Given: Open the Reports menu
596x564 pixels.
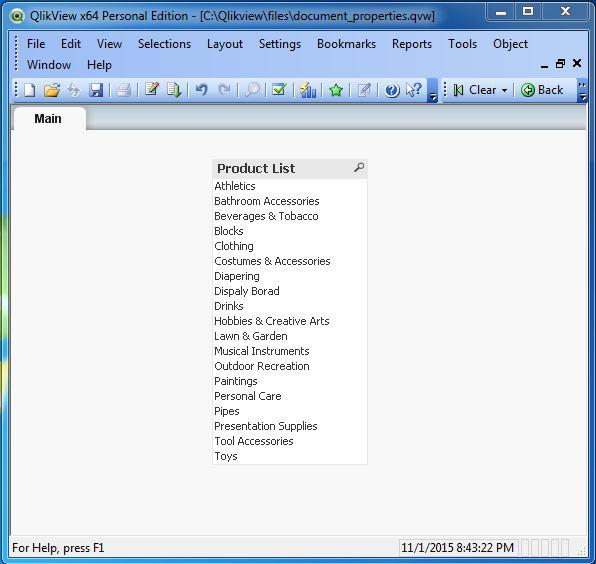Looking at the screenshot, I should 412,44.
